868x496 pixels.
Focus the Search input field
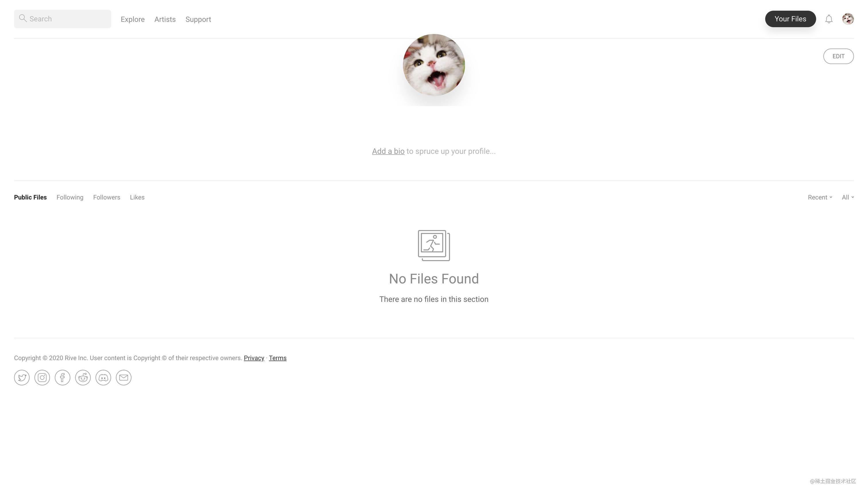coord(62,19)
